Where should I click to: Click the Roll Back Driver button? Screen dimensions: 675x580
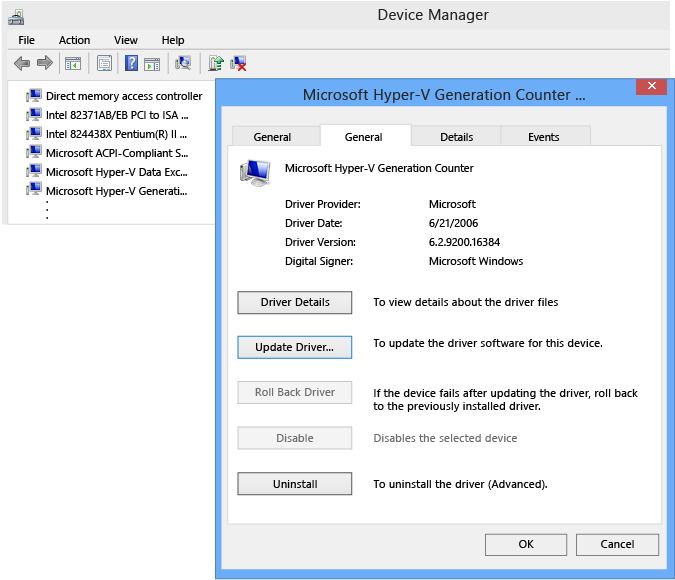click(x=294, y=392)
